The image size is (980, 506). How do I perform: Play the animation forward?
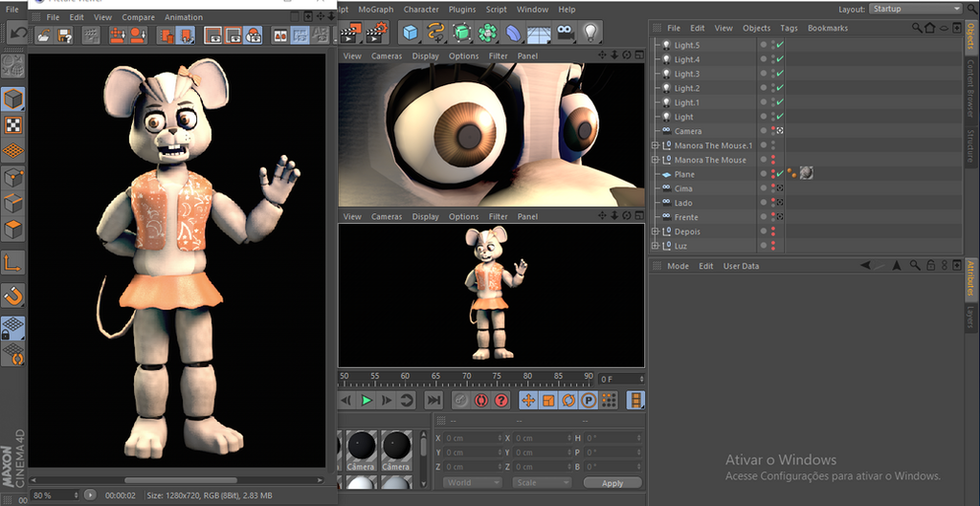(367, 401)
